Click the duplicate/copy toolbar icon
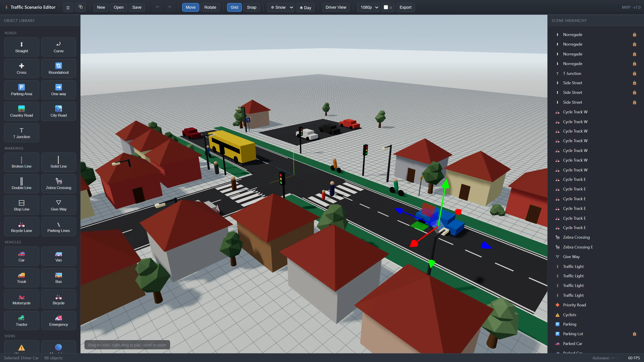 click(80, 7)
